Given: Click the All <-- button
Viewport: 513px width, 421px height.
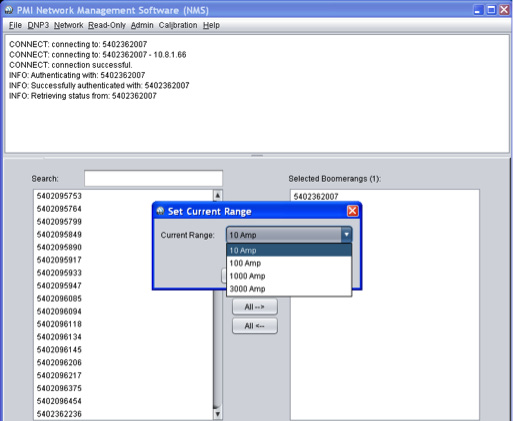Looking at the screenshot, I should tap(255, 326).
